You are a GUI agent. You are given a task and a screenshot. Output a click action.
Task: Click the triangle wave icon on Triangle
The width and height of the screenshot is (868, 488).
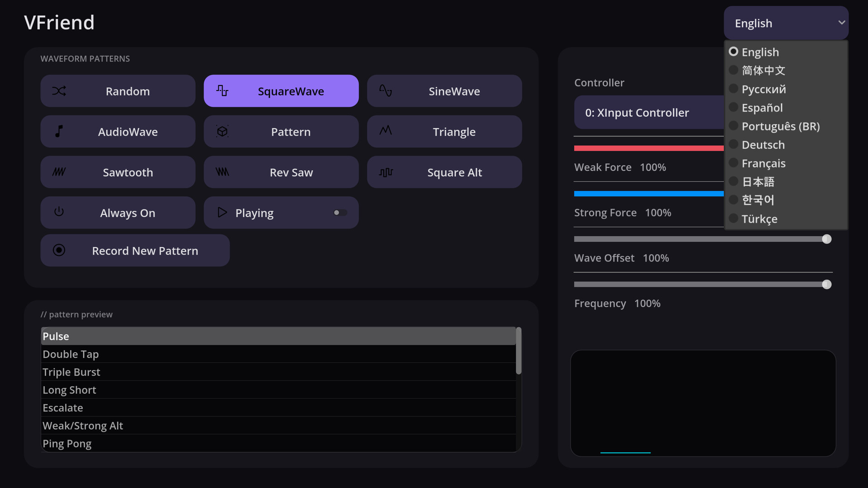click(385, 131)
